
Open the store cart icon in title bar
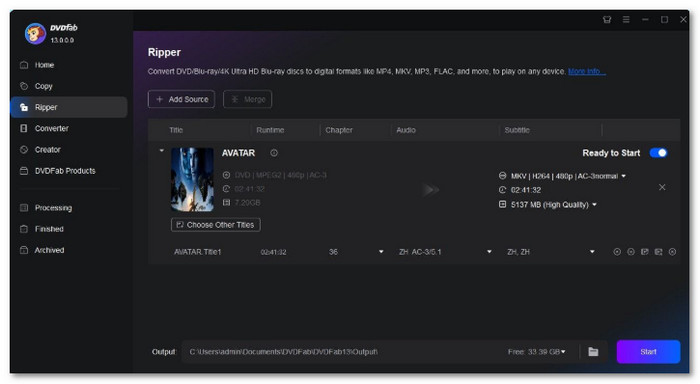point(607,20)
